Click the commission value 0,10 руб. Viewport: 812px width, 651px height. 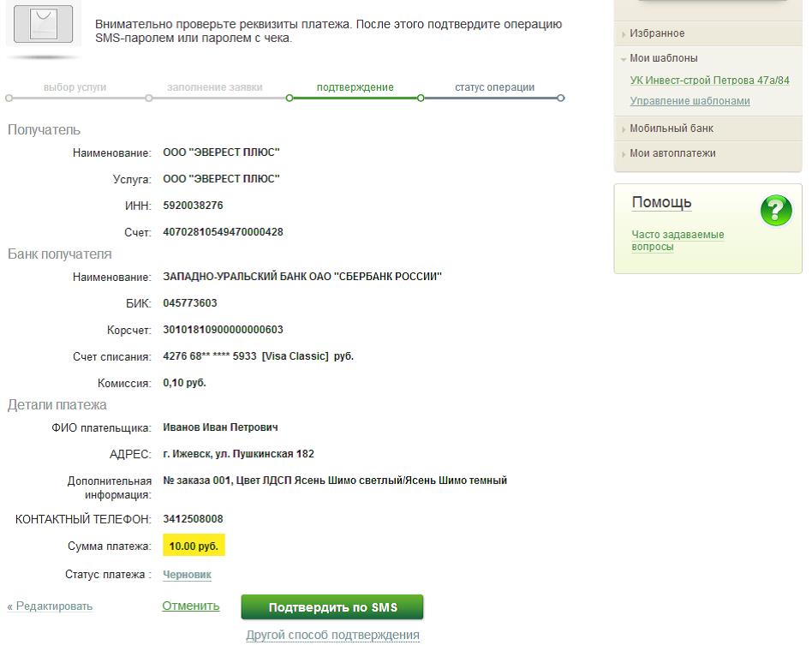[184, 383]
